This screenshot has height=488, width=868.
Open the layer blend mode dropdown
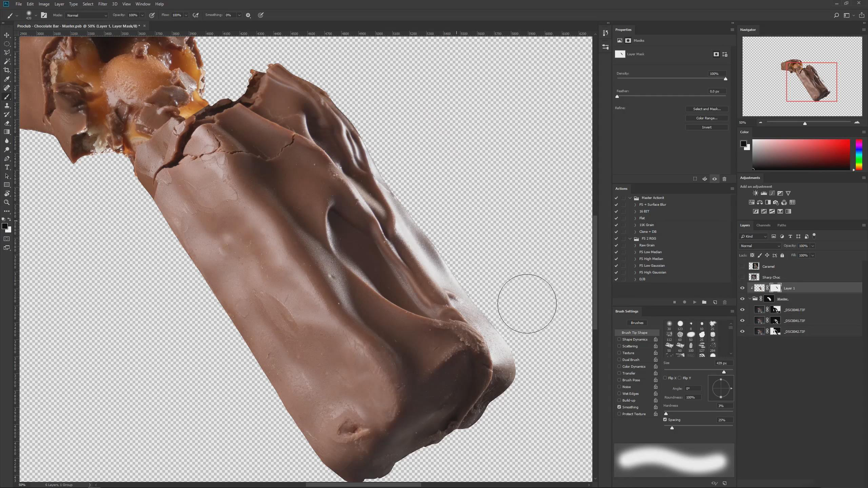tap(759, 246)
